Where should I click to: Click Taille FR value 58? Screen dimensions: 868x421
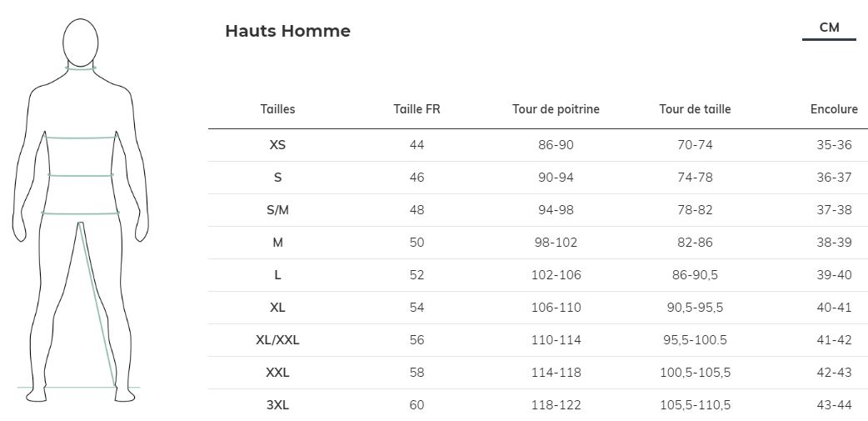coord(417,373)
